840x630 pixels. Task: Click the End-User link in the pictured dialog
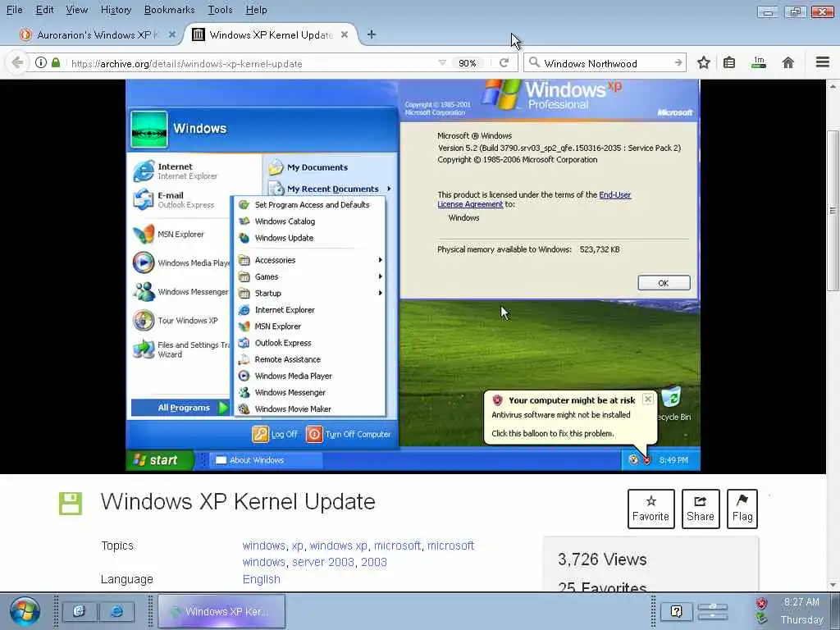614,194
